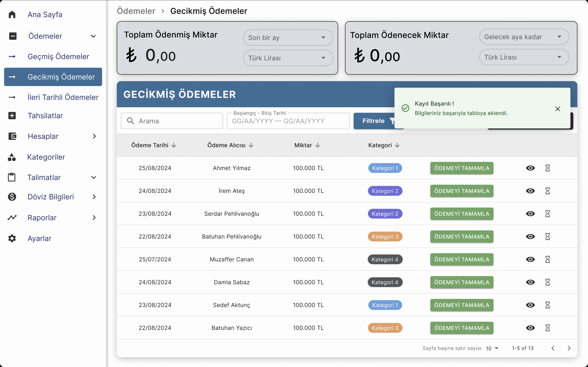Click the Ana Sayfa home icon
The image size is (588, 367).
click(x=12, y=14)
